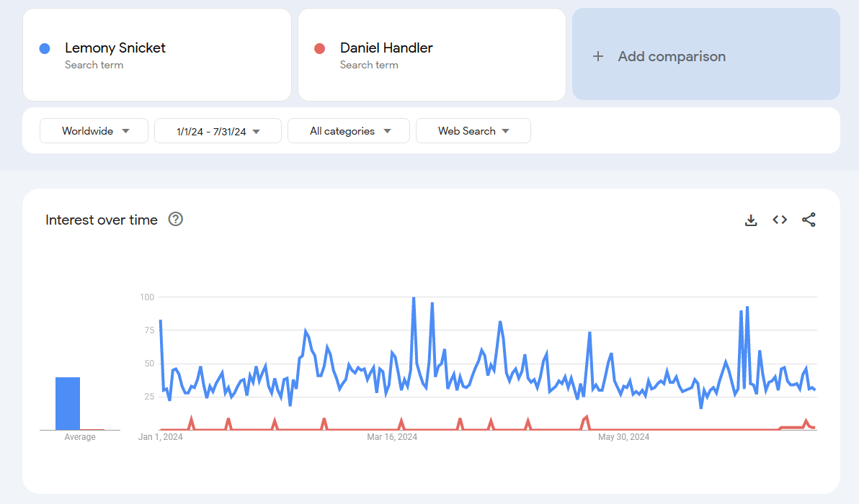
Task: Select the blue Average bar
Action: pos(68,403)
